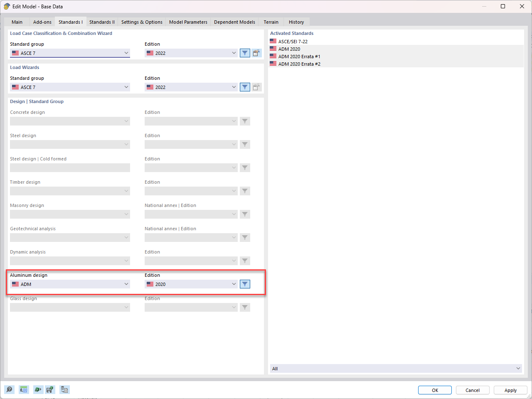Click the units and decimal places icon

24,389
